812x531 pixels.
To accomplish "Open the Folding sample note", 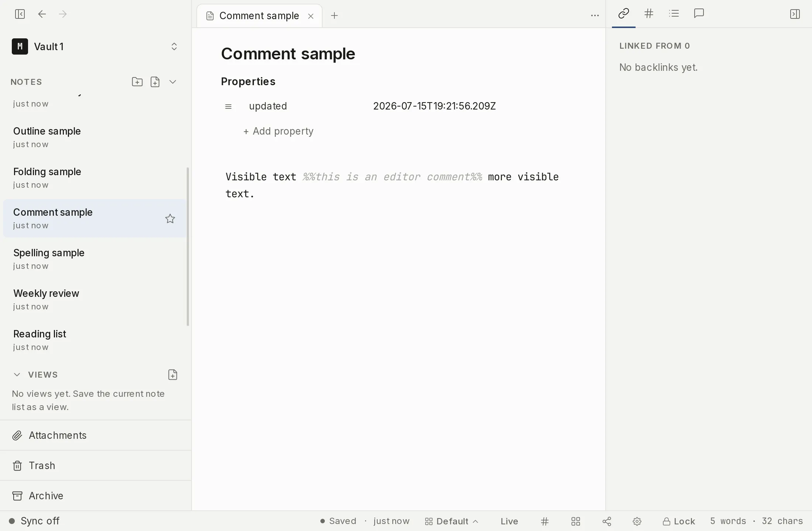I will click(94, 178).
